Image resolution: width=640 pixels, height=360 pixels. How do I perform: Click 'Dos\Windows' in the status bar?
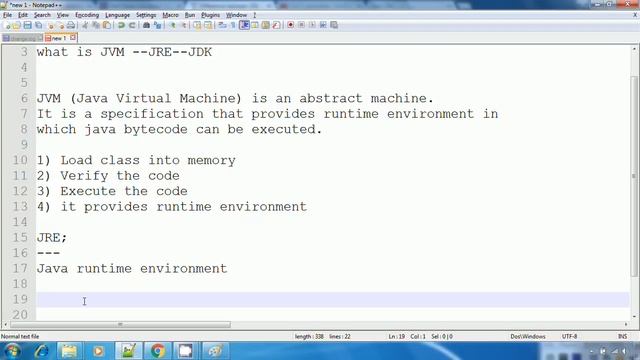coord(528,336)
